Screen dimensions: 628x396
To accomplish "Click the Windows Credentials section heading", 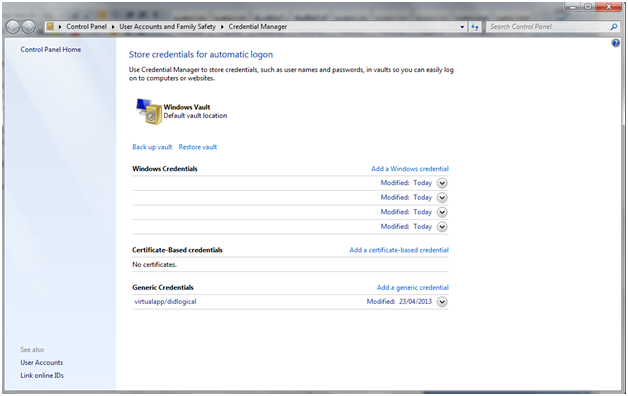I will [x=165, y=169].
